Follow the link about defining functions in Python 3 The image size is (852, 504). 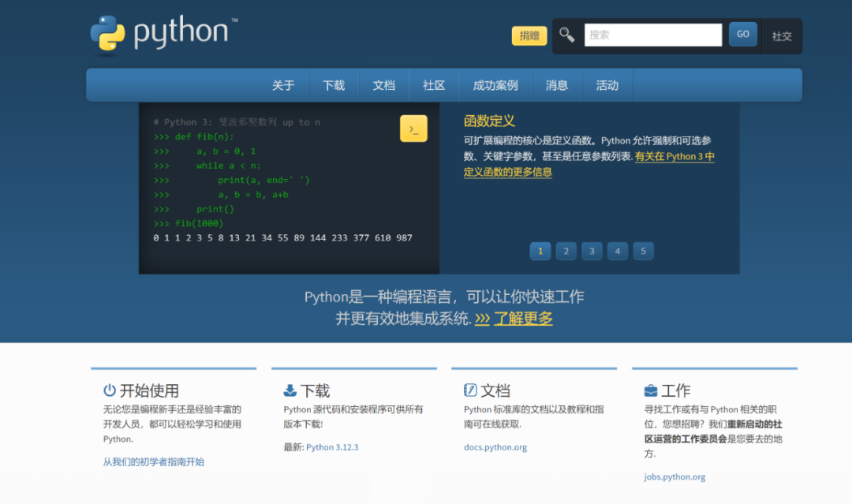[589, 164]
